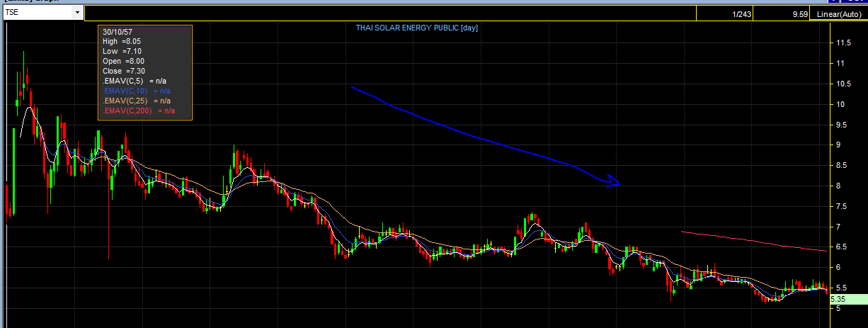Click the High =8.05 line
The height and width of the screenshot is (328, 868).
click(123, 43)
